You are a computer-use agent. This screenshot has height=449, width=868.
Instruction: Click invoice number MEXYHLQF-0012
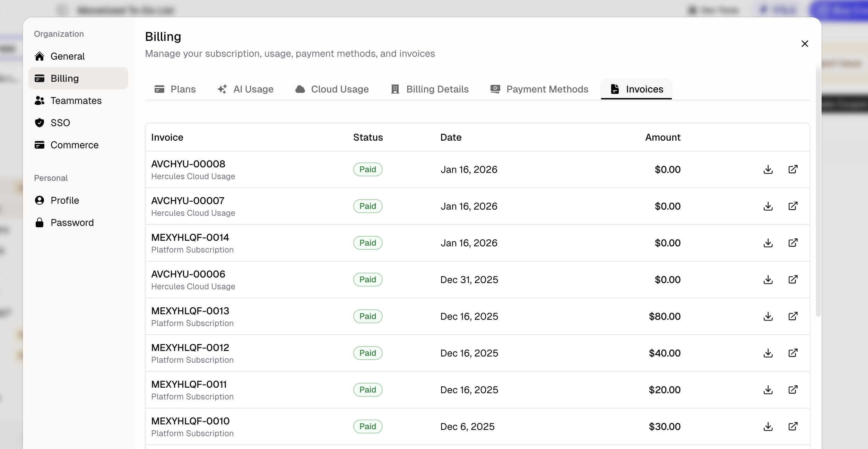click(190, 347)
